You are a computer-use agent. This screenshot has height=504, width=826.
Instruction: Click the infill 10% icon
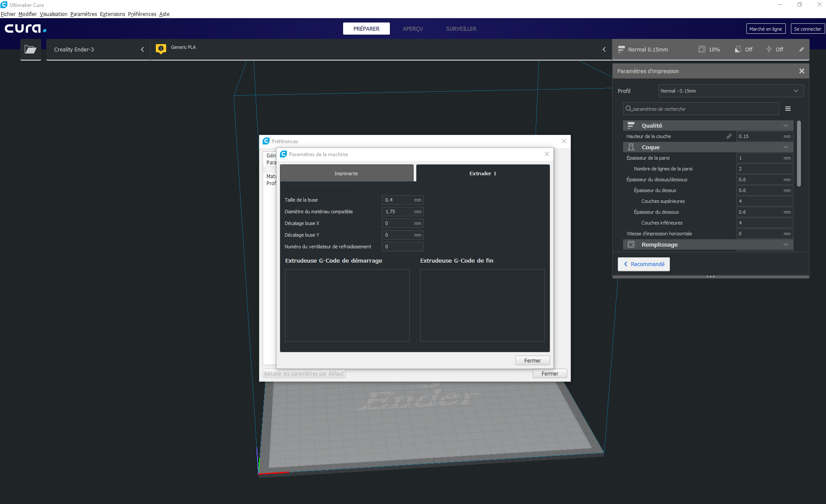coord(702,49)
